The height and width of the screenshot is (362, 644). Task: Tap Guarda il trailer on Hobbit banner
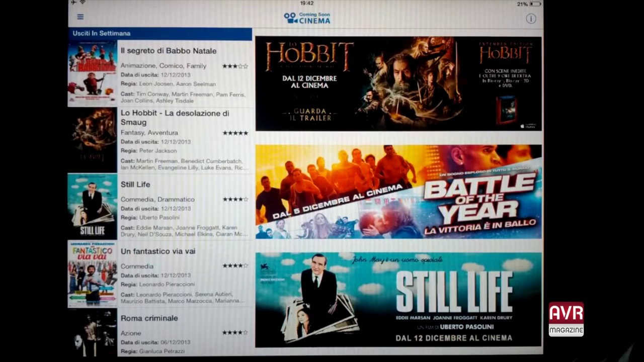pos(309,114)
